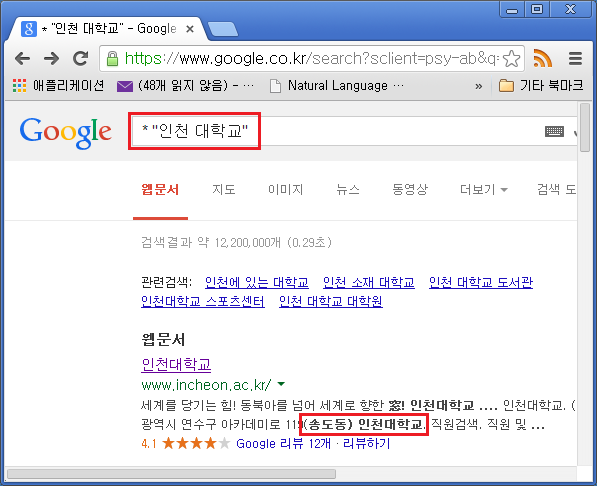
Task: Open the 인천대학교 result title
Action: (176, 364)
